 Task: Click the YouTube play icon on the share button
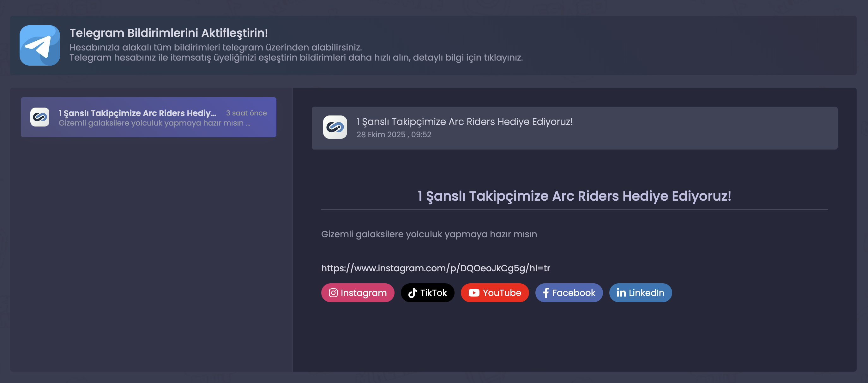click(x=474, y=293)
